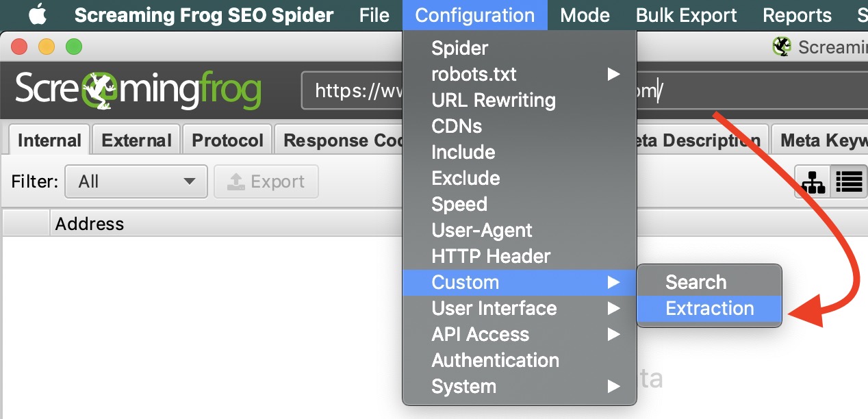Choose Search from the Custom submenu

tap(695, 281)
